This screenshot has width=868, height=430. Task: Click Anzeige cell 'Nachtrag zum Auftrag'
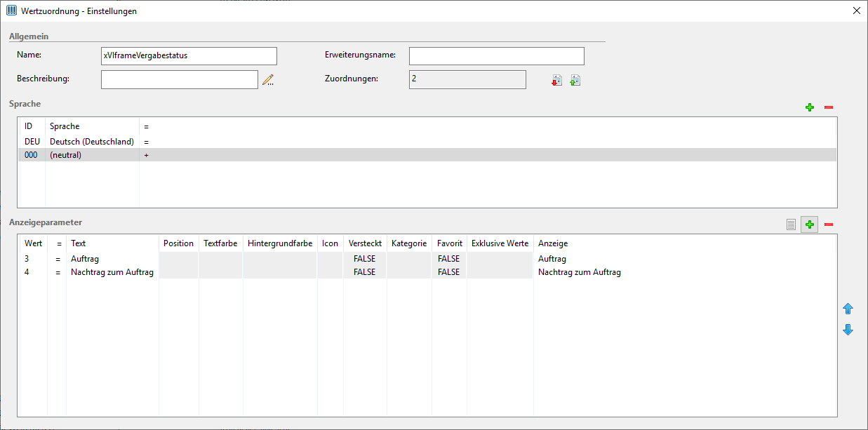[x=580, y=272]
